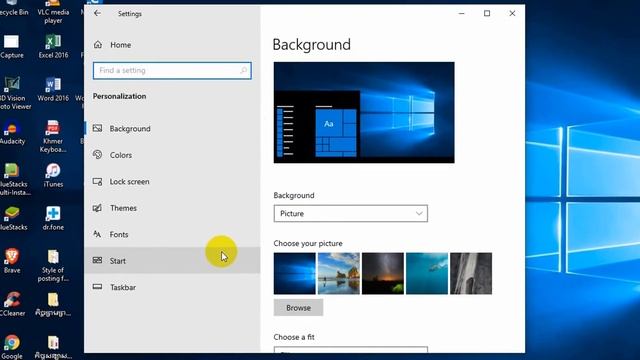640x360 pixels.
Task: Open Taskbar settings page
Action: pos(172,287)
